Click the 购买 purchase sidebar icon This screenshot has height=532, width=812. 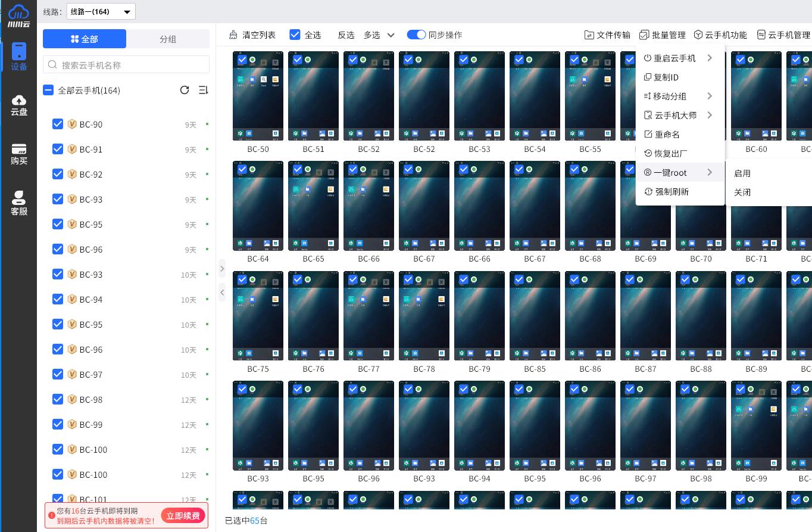[19, 154]
